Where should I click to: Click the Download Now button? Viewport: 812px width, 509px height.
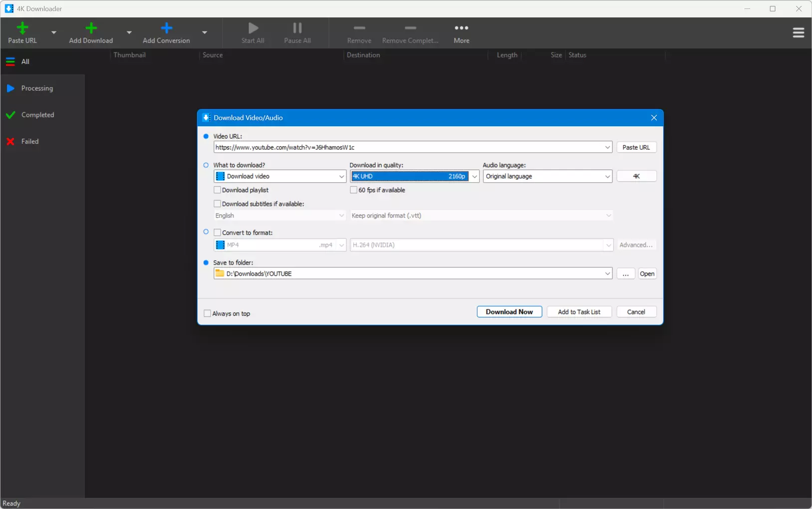509,312
